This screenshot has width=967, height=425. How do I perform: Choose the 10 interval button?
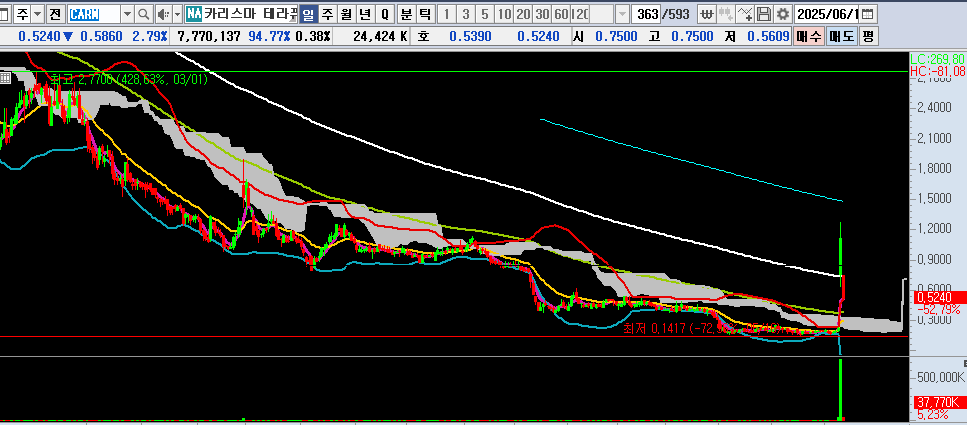point(504,14)
